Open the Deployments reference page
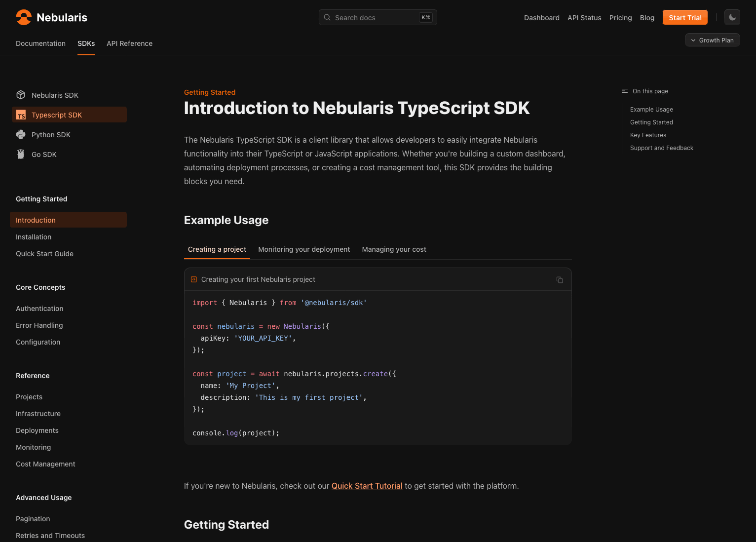This screenshot has height=542, width=756. click(x=37, y=430)
